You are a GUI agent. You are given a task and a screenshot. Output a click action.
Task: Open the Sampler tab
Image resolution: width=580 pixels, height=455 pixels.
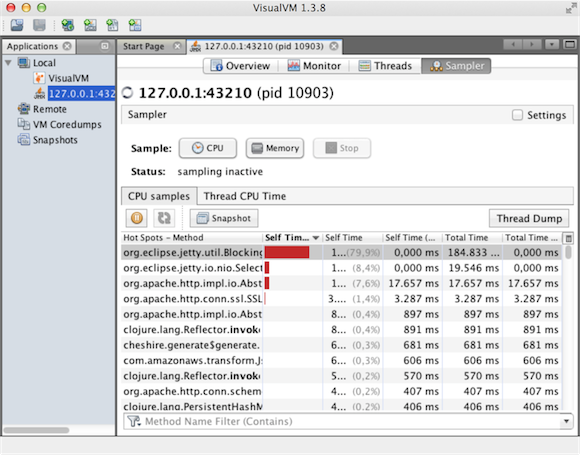point(456,66)
